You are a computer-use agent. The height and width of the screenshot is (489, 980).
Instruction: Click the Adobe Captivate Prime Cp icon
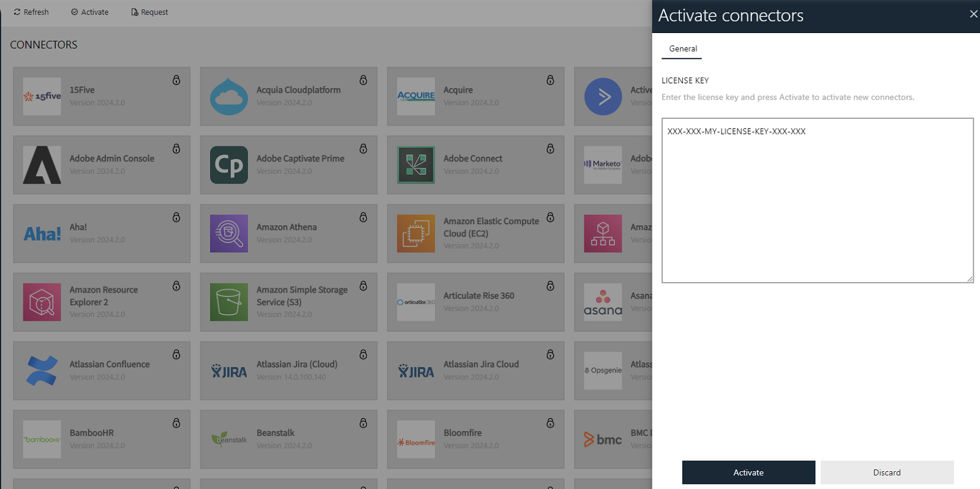pyautogui.click(x=228, y=165)
